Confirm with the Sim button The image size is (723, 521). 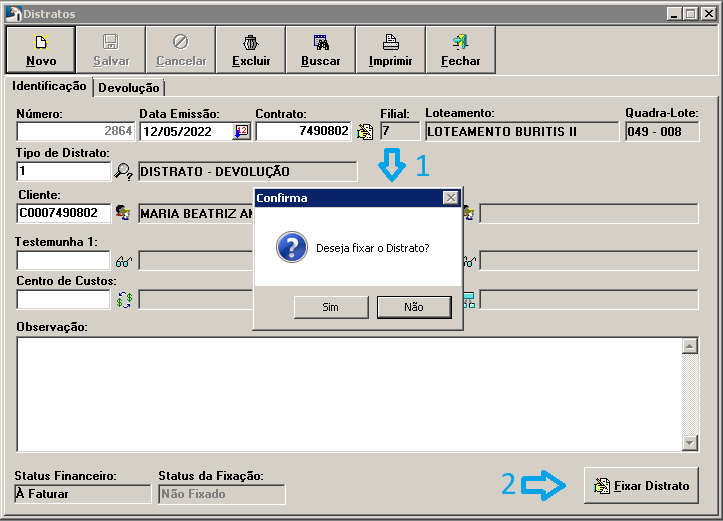(331, 307)
